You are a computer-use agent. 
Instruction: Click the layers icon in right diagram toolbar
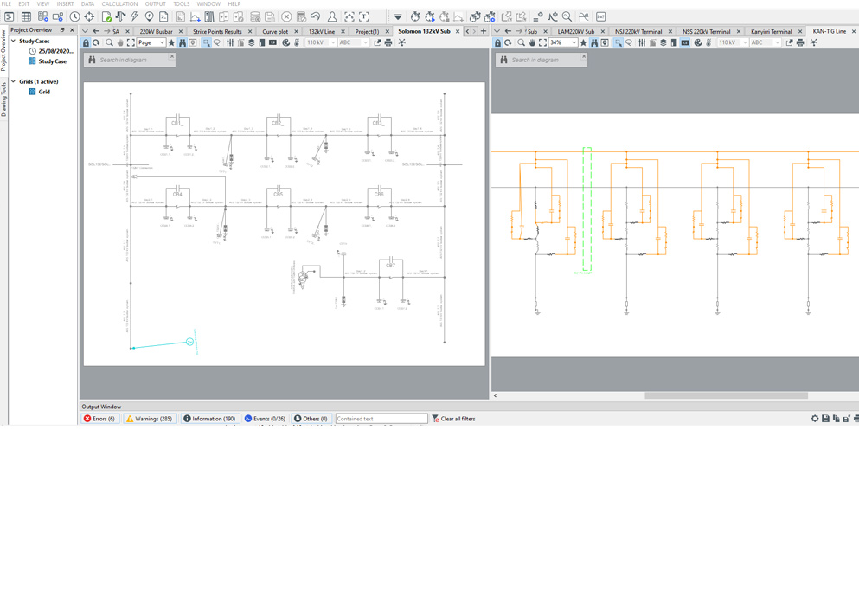[x=663, y=42]
